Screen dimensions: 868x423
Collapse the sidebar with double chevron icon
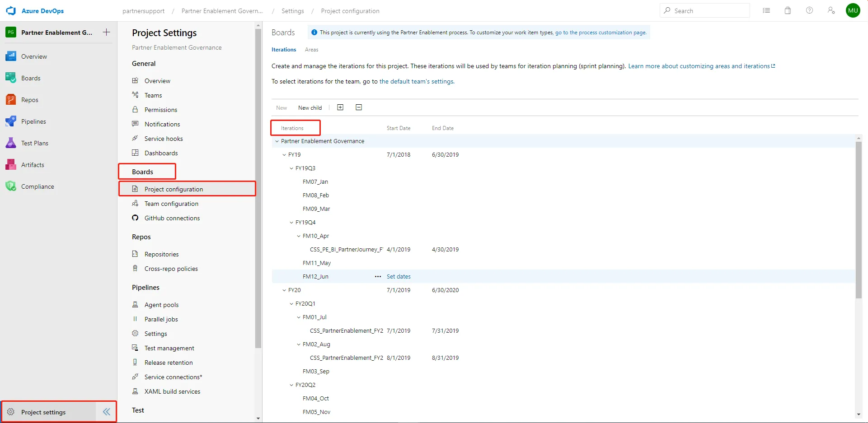[x=107, y=412]
